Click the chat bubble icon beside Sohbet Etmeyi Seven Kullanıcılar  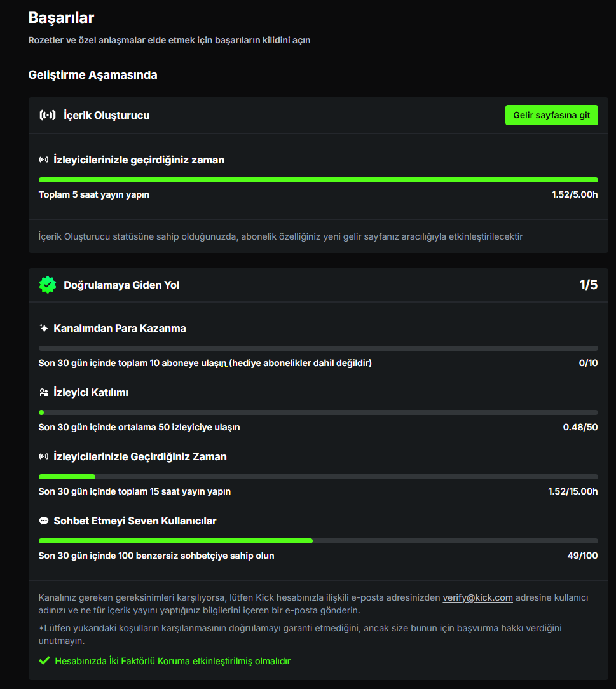(x=43, y=521)
